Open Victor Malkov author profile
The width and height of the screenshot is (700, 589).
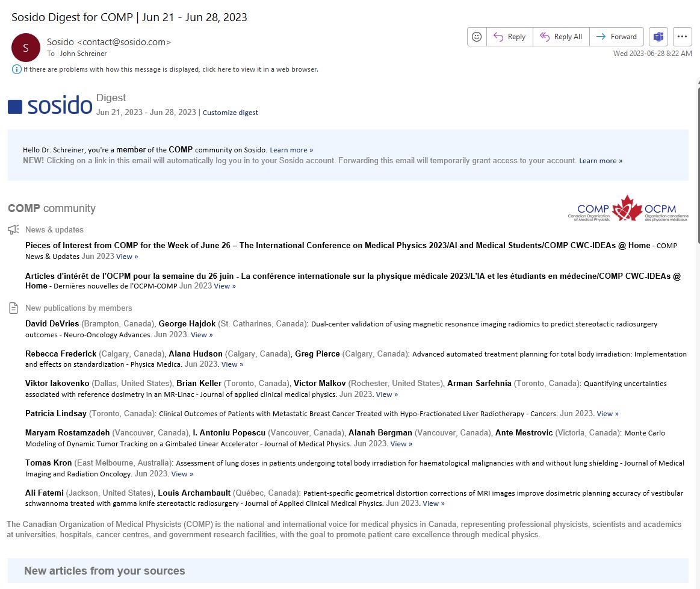tap(320, 383)
